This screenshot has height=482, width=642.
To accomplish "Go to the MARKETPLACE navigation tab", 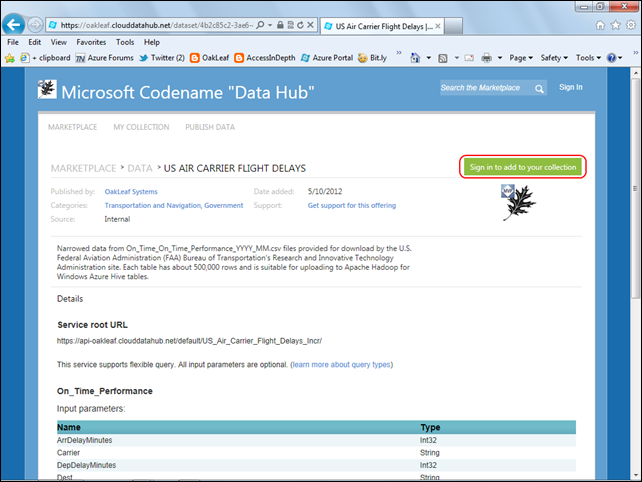I will (x=72, y=127).
